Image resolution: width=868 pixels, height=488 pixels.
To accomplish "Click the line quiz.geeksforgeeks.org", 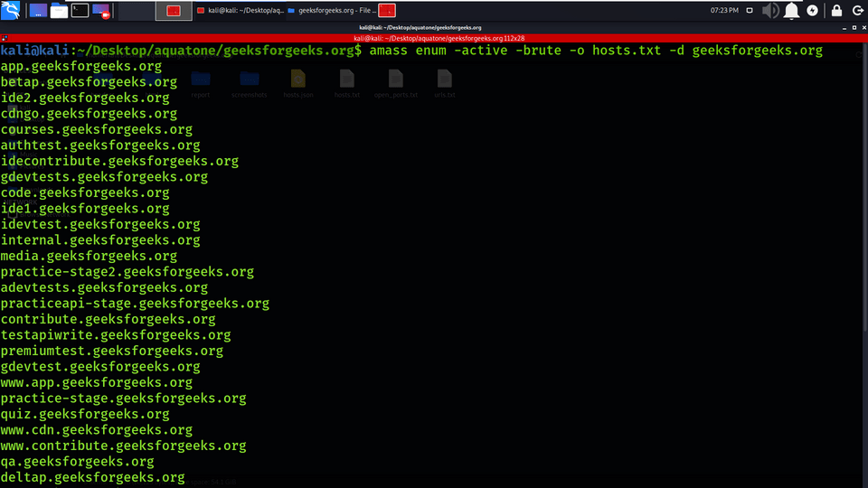I will pos(85,415).
